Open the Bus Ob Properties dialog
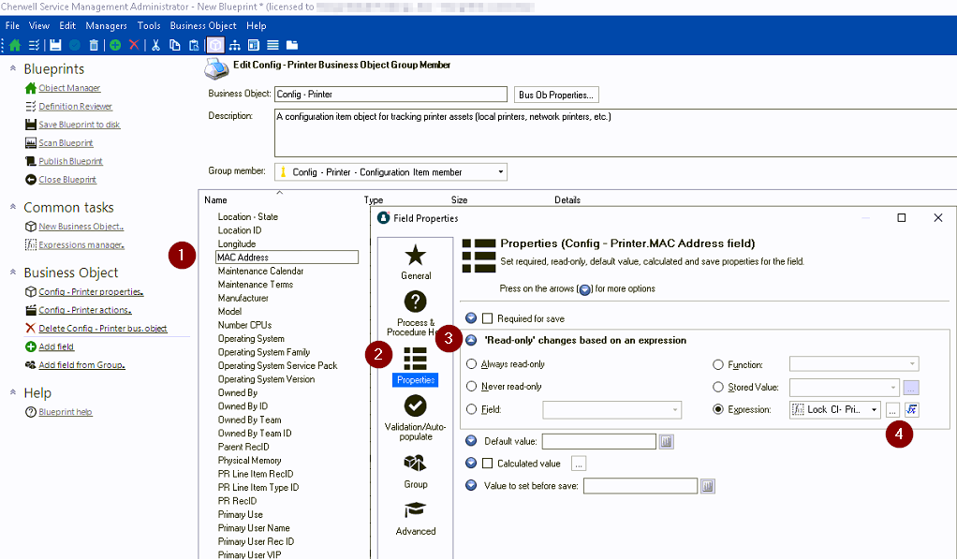 pos(557,94)
